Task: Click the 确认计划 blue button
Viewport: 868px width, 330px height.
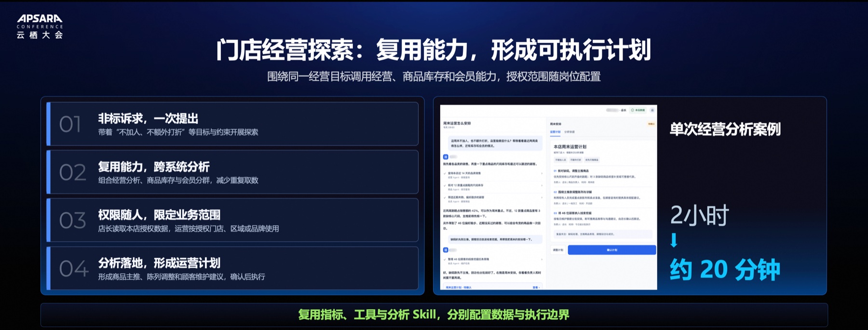Action: [612, 250]
